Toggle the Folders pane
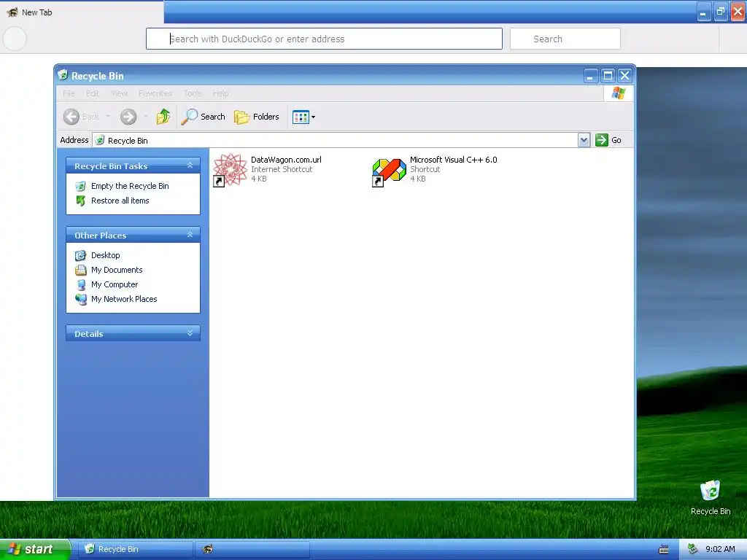Screen dimensions: 747x560 coord(256,117)
